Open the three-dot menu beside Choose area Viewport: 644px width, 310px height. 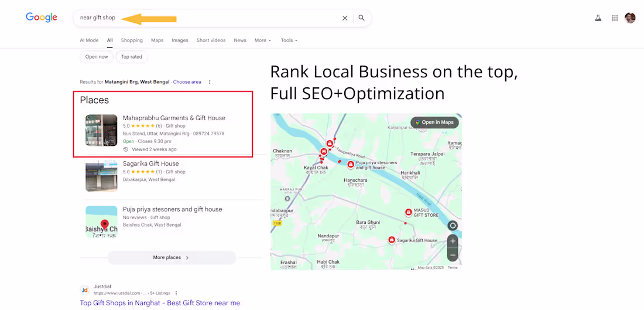pyautogui.click(x=210, y=82)
